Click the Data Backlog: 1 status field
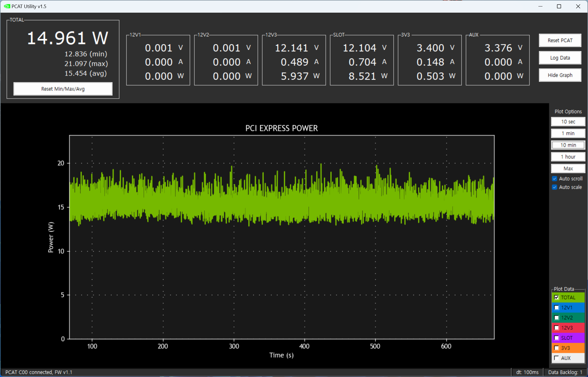Screen dimensions: 588x377 565,372
